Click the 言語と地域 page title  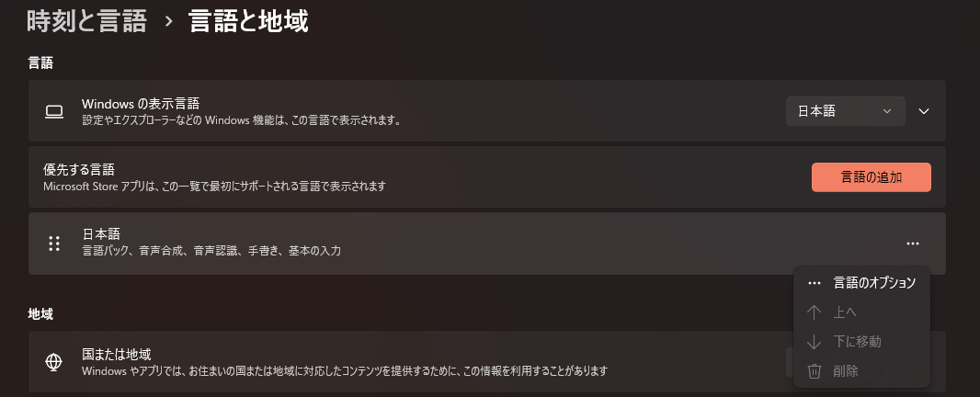pyautogui.click(x=248, y=21)
